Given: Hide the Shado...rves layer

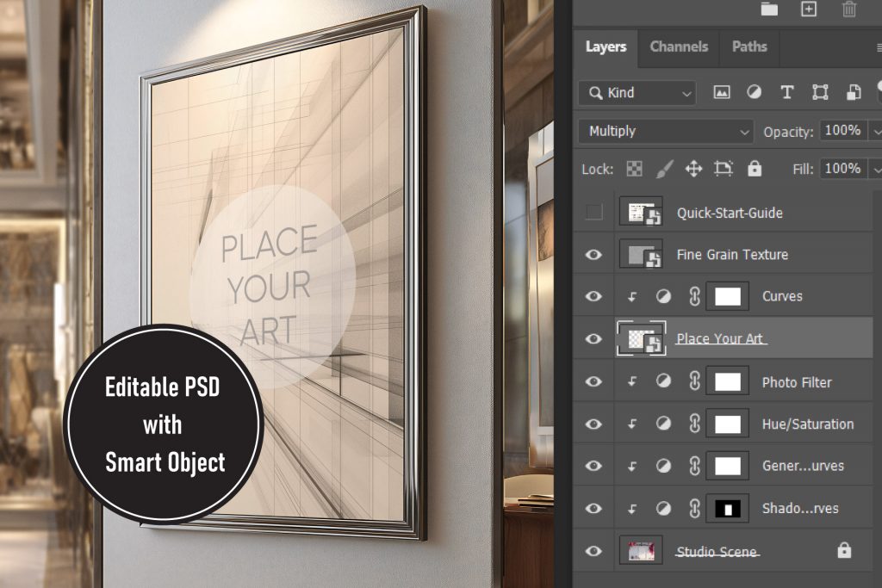Looking at the screenshot, I should click(x=593, y=508).
